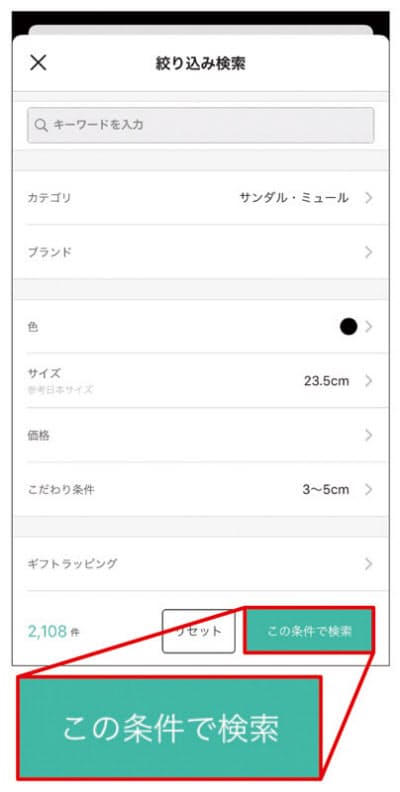Image resolution: width=400 pixels, height=792 pixels.
Task: Click the ギフトラッピング chevron icon
Action: [x=369, y=564]
